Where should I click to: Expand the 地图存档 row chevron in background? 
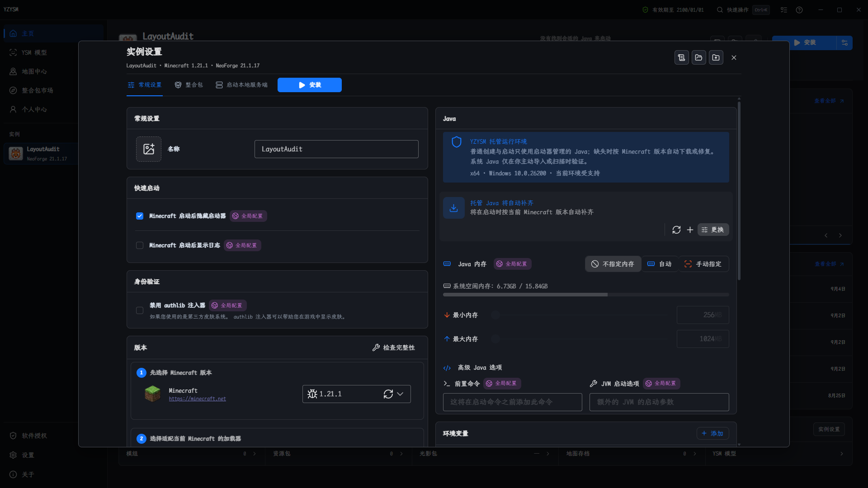[x=695, y=454]
